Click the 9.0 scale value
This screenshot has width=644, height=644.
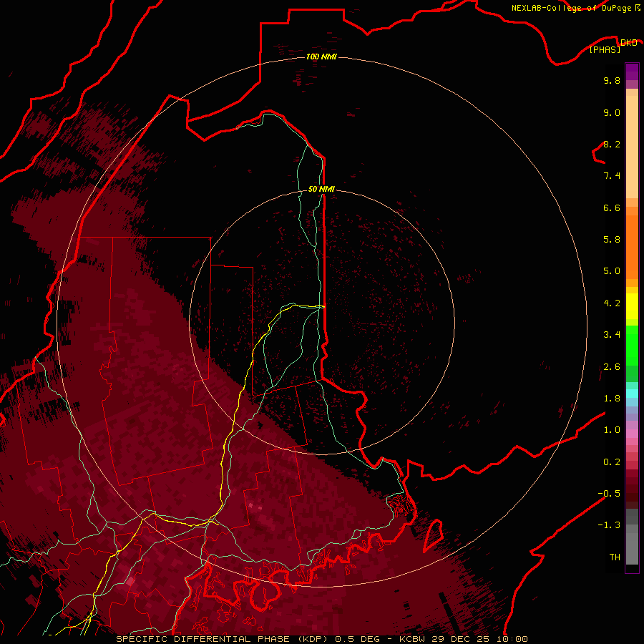pos(612,112)
